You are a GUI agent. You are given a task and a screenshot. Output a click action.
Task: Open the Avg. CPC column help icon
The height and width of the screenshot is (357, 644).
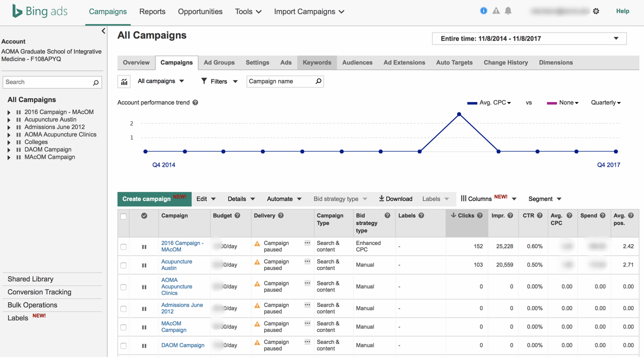[569, 215]
